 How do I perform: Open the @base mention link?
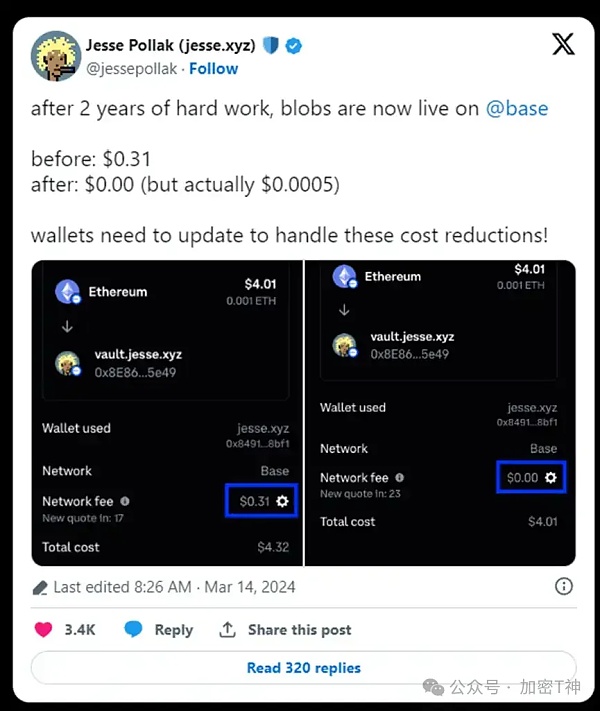pos(517,108)
